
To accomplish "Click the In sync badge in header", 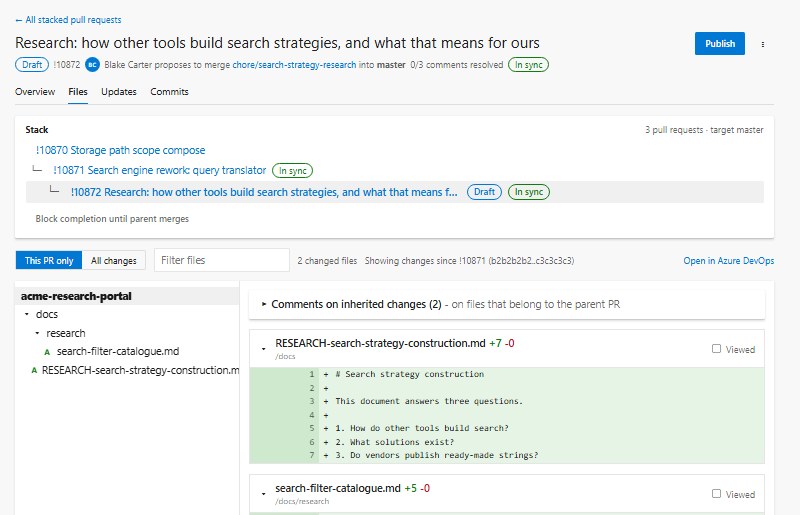I will (529, 65).
